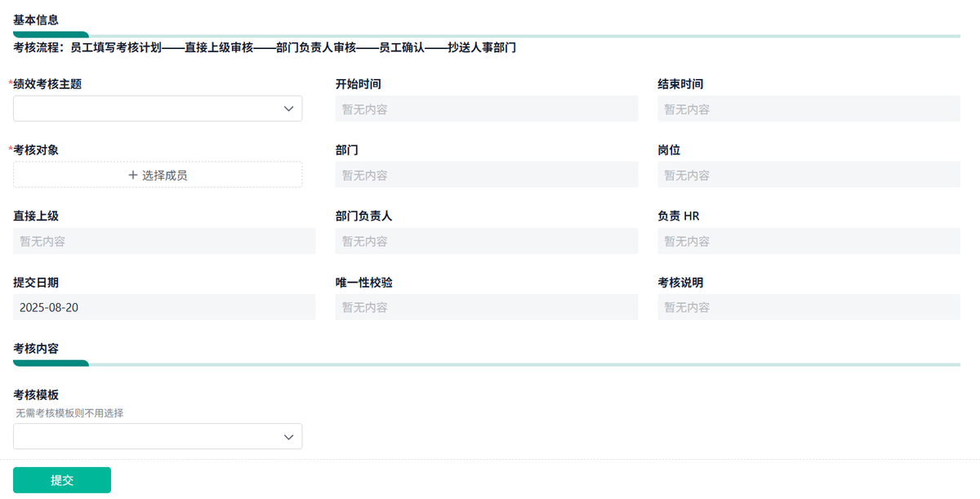The width and height of the screenshot is (980, 499).
Task: Click the 结束时间 field
Action: [x=808, y=109]
